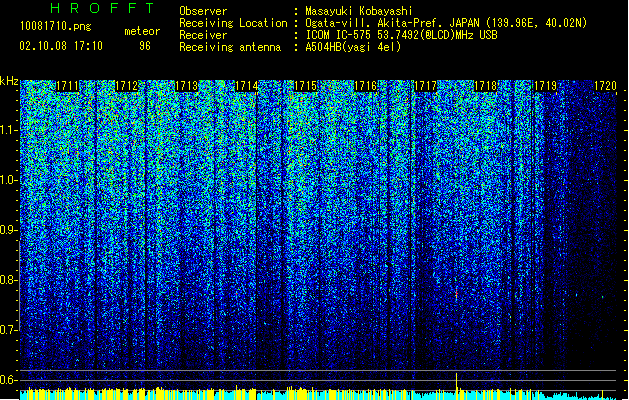Click the antenna value A504HB(yagi 4el)
629x400 pixels.
353,47
